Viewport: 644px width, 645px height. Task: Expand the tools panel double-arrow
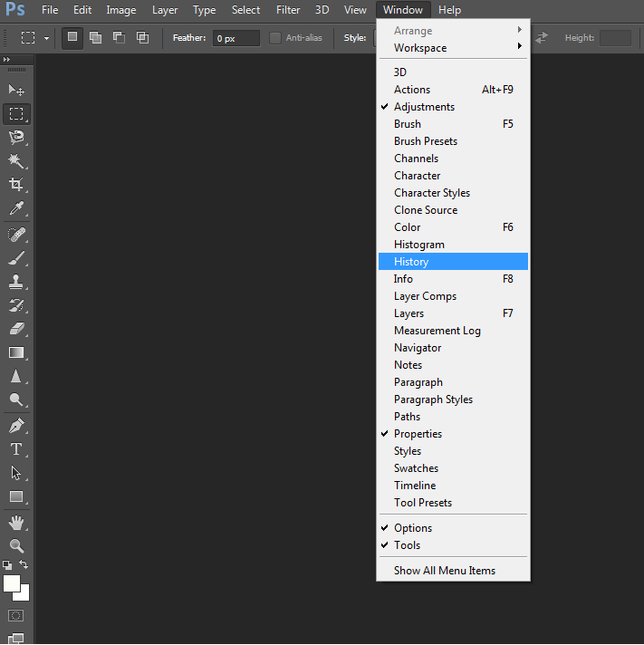(6, 60)
